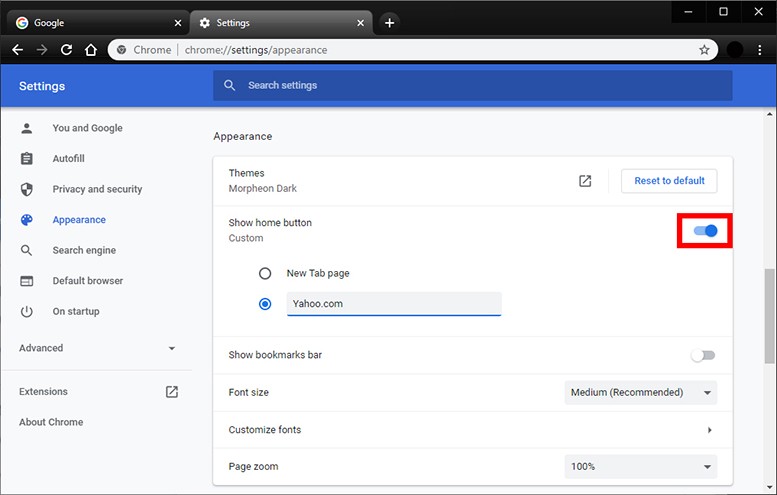Screen dimensions: 777x495
Task: Click the Yahoo.com custom address field
Action: tap(393, 304)
